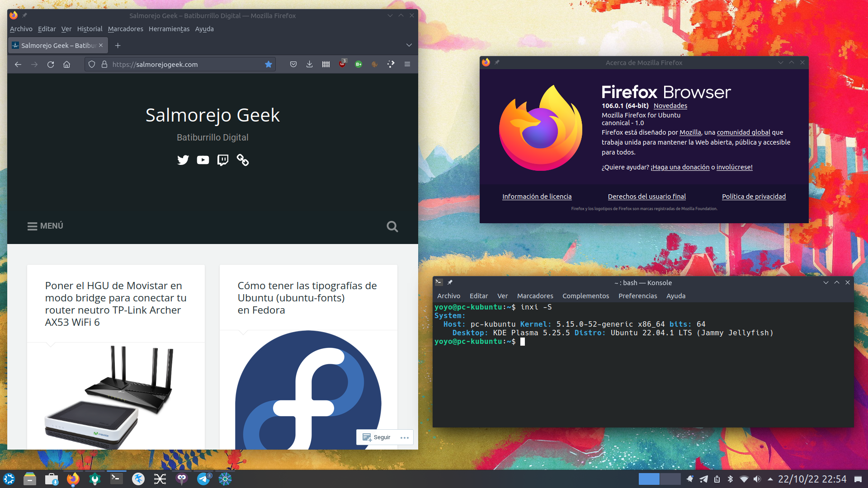Open the Twitter icon on Salmorejo Geek
Screen dimensions: 868x488
183,160
